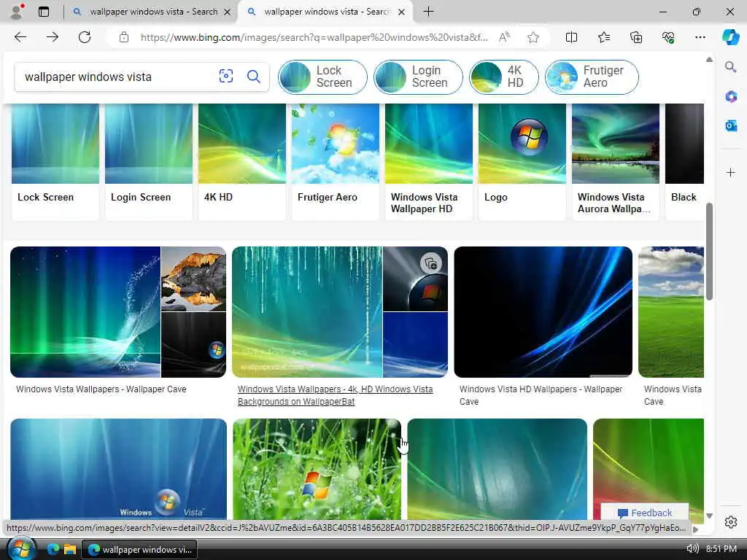Viewport: 747px width, 560px height.
Task: Select wallpaper windows vi... taskbar button
Action: point(139,550)
